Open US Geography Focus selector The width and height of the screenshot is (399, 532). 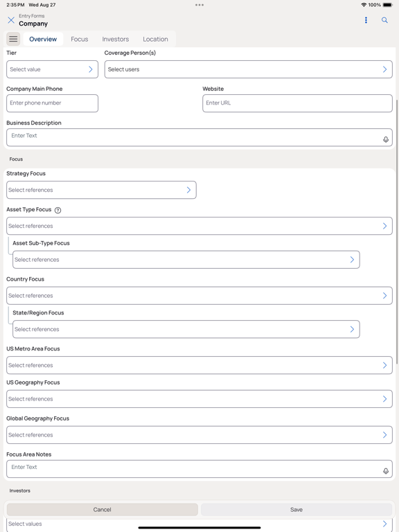tap(199, 399)
